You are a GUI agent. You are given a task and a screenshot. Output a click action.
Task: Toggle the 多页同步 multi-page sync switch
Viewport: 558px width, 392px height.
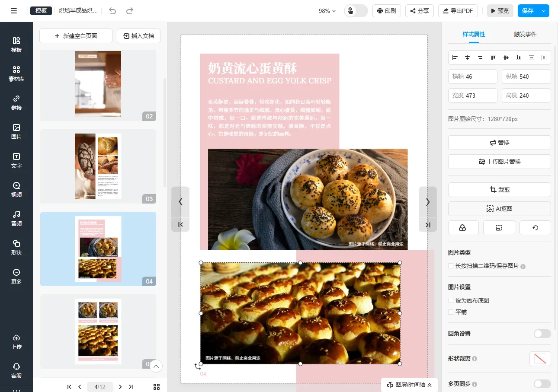(x=542, y=384)
